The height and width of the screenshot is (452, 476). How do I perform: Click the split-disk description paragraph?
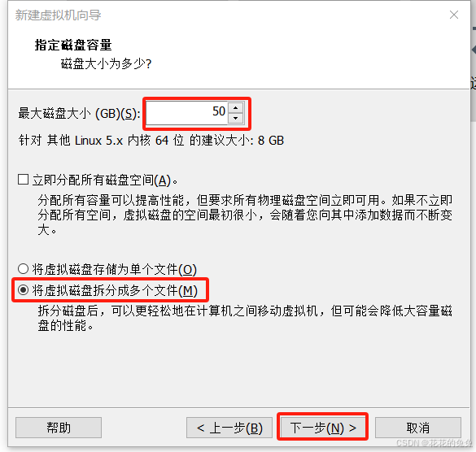[x=245, y=318]
